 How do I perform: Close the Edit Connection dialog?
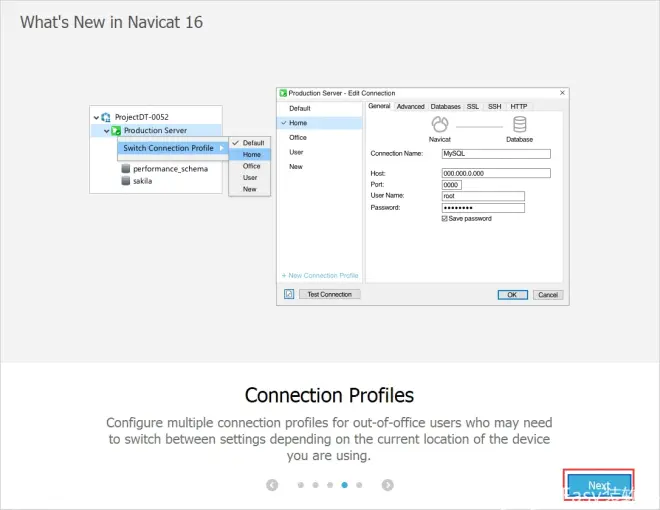point(562,93)
